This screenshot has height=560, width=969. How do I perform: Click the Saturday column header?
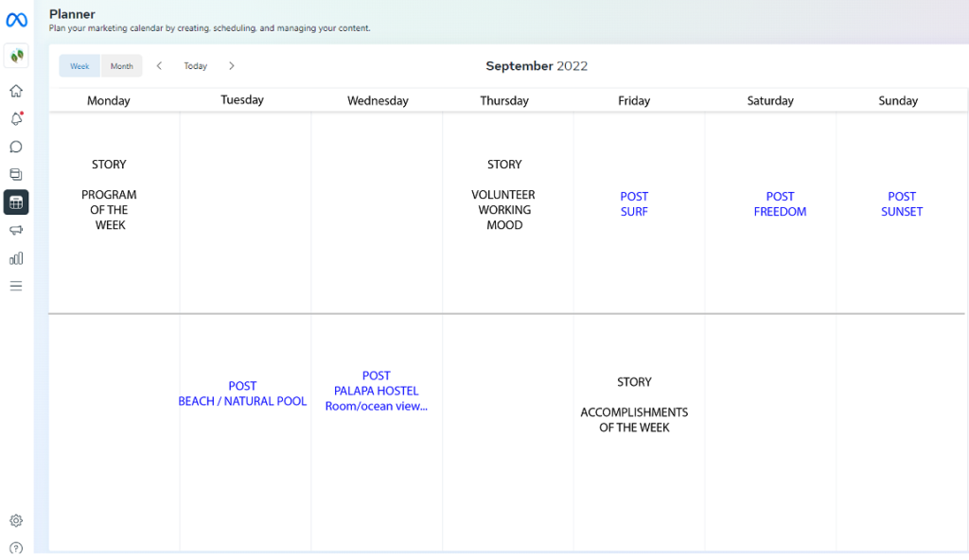pyautogui.click(x=770, y=101)
